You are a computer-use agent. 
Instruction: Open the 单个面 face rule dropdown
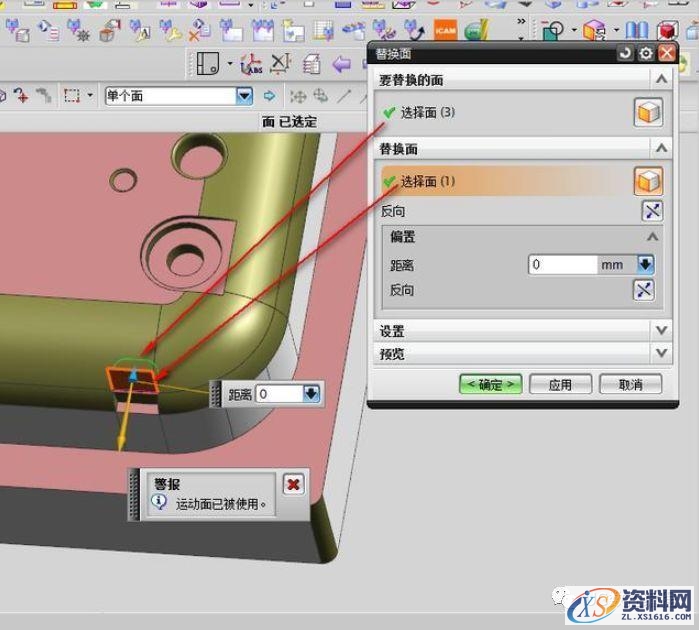245,96
